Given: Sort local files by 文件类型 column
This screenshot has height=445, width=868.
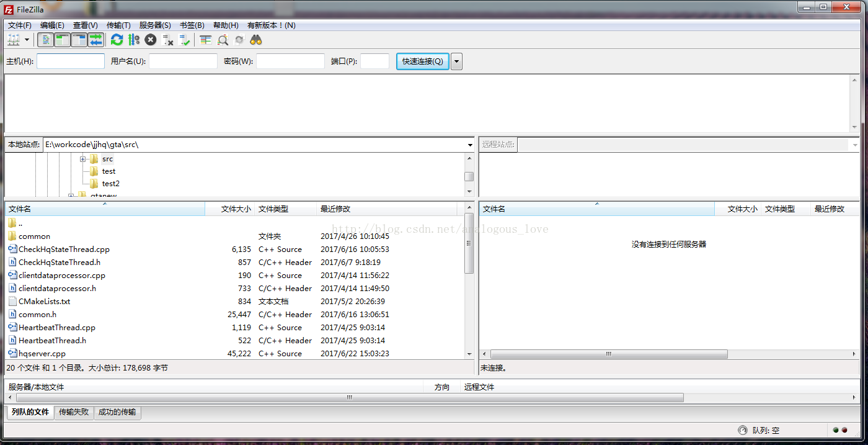Looking at the screenshot, I should (x=286, y=209).
